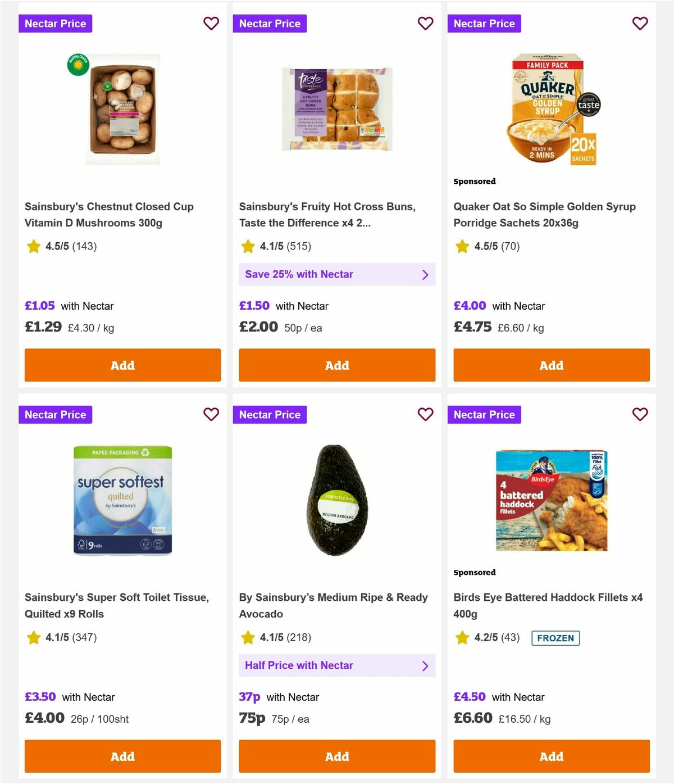Screen dimensions: 674x784
Task: Click the heart icon on Fruity Hot Cross Buns
Action: 426,24
